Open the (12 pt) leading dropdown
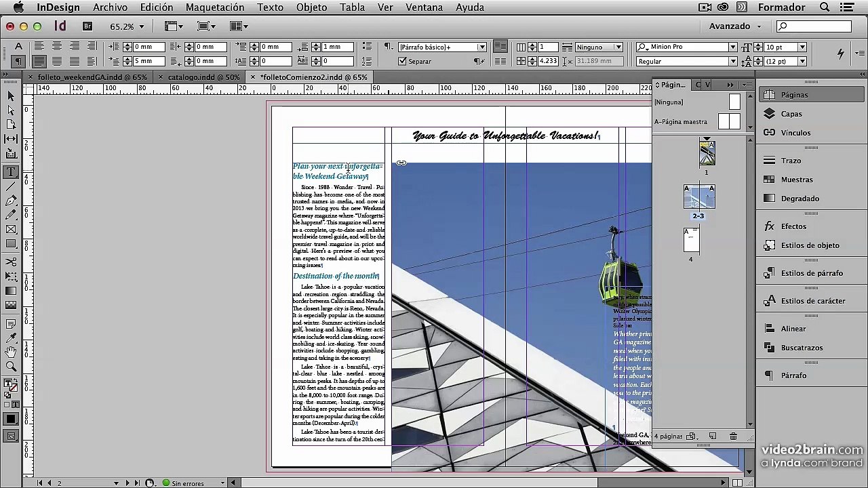The image size is (868, 488). tap(802, 62)
